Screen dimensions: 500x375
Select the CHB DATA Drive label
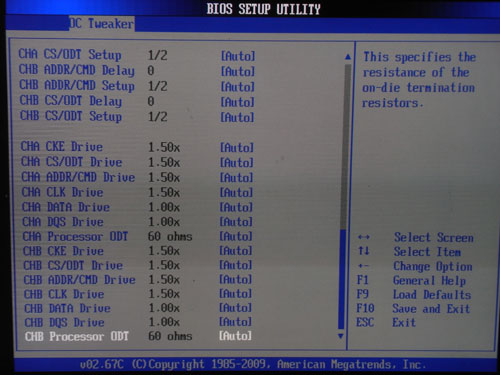pos(67,308)
